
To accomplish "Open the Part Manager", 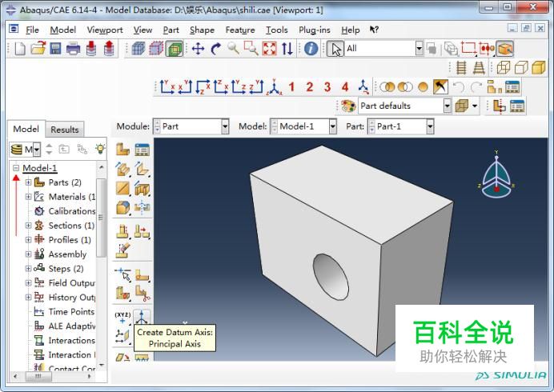I will click(x=142, y=150).
